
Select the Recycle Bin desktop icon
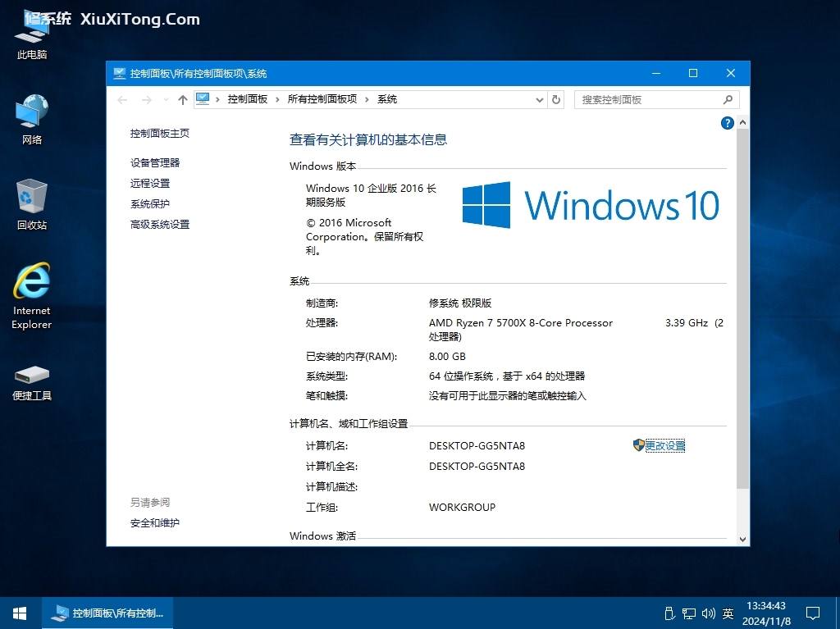coord(32,204)
